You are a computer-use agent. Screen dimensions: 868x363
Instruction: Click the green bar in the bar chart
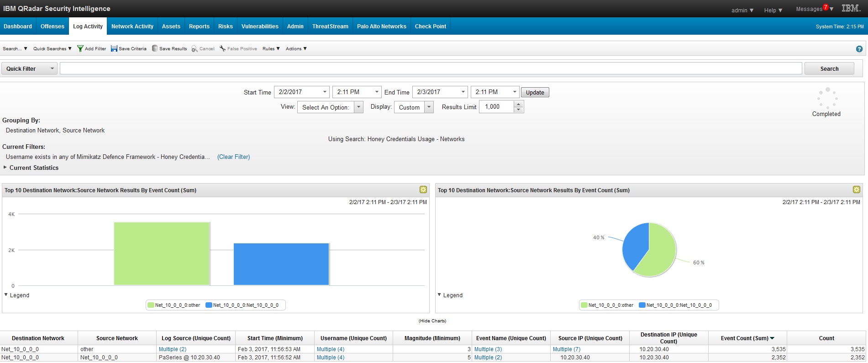click(162, 253)
